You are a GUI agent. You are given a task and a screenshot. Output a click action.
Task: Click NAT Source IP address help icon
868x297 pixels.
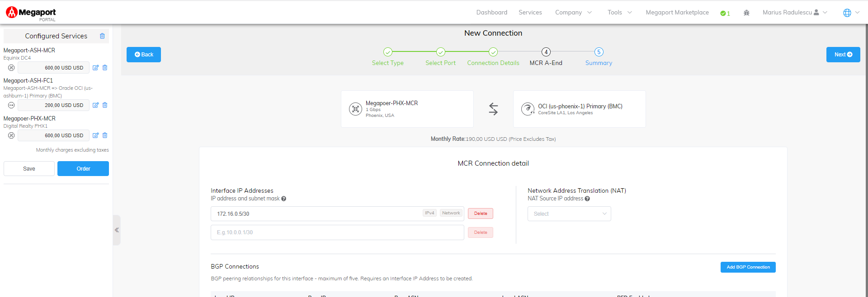[x=587, y=199]
